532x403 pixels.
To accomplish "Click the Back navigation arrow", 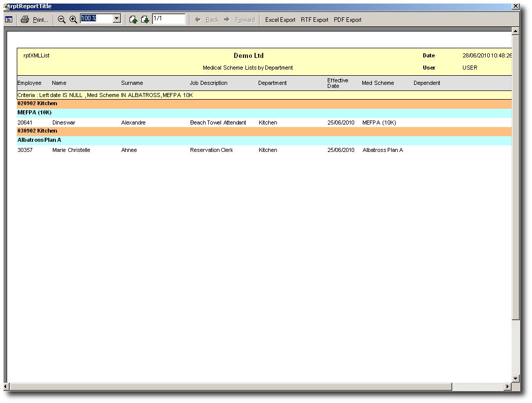I will click(207, 20).
